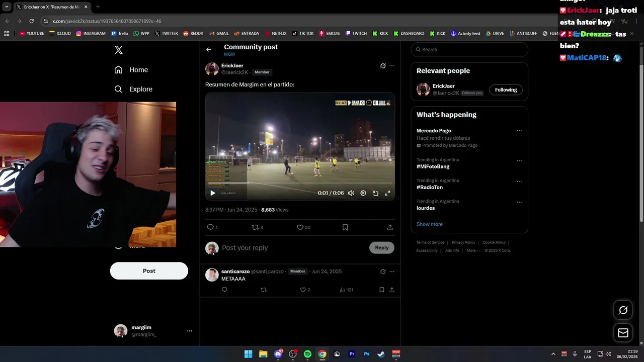
Task: Repost santicarozo's reply
Action: pyautogui.click(x=264, y=290)
